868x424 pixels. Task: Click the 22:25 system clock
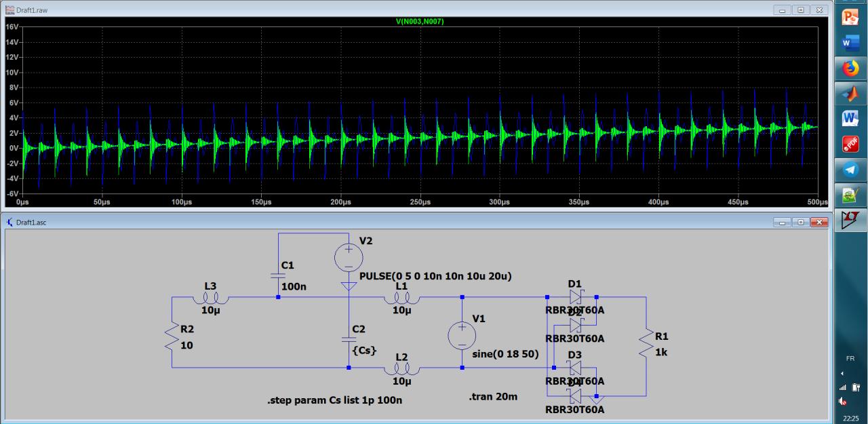850,418
